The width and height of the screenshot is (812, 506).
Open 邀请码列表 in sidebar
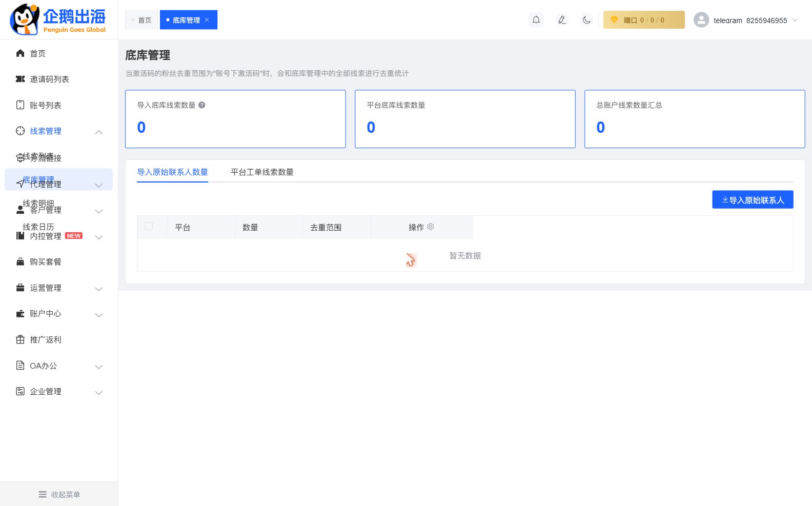pyautogui.click(x=49, y=79)
